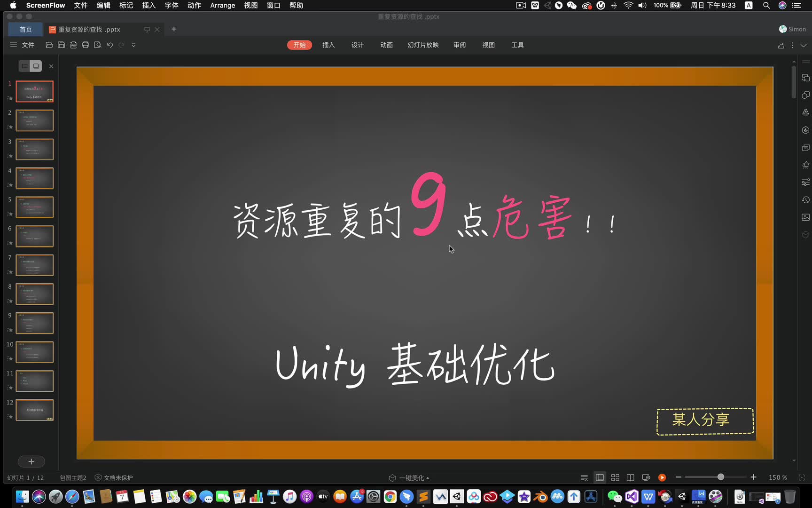Open the shapes icon in right sidebar
This screenshot has width=812, height=508.
[805, 95]
